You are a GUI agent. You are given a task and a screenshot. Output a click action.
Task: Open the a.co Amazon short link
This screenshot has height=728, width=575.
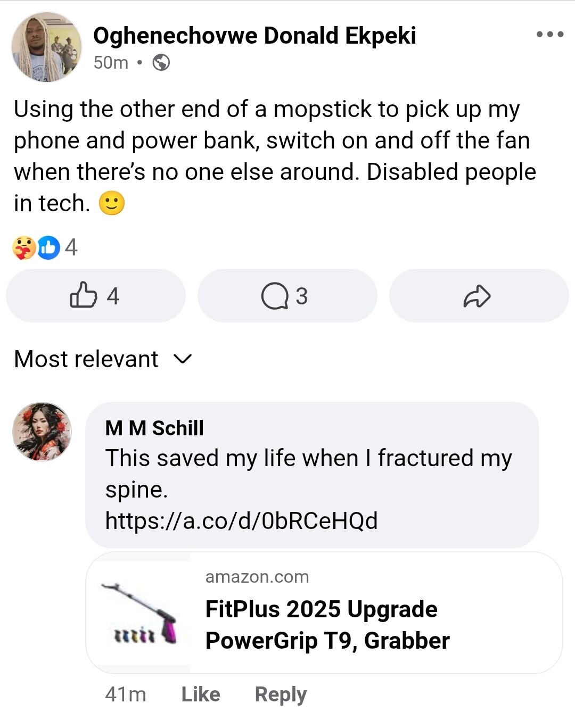[241, 520]
